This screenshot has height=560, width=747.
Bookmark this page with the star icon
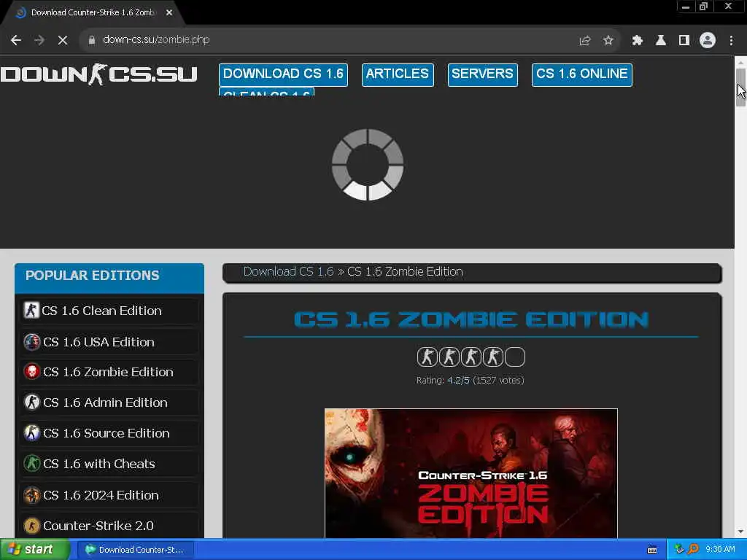608,41
